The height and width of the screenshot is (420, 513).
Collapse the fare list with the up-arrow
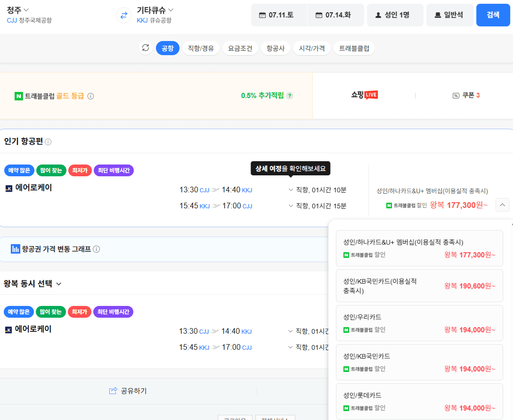coord(502,205)
